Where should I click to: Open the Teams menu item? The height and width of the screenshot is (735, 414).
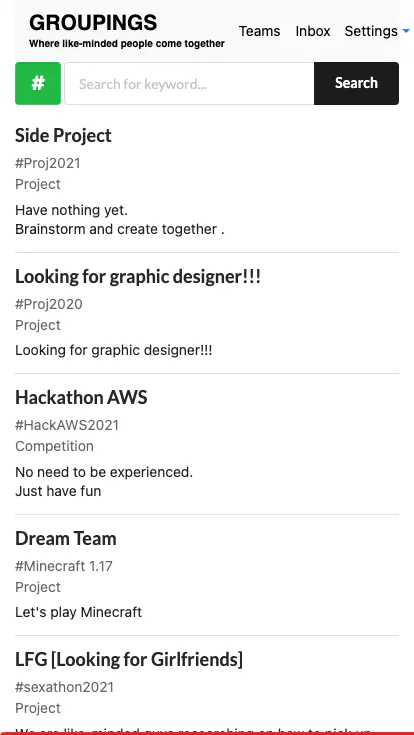coord(259,31)
